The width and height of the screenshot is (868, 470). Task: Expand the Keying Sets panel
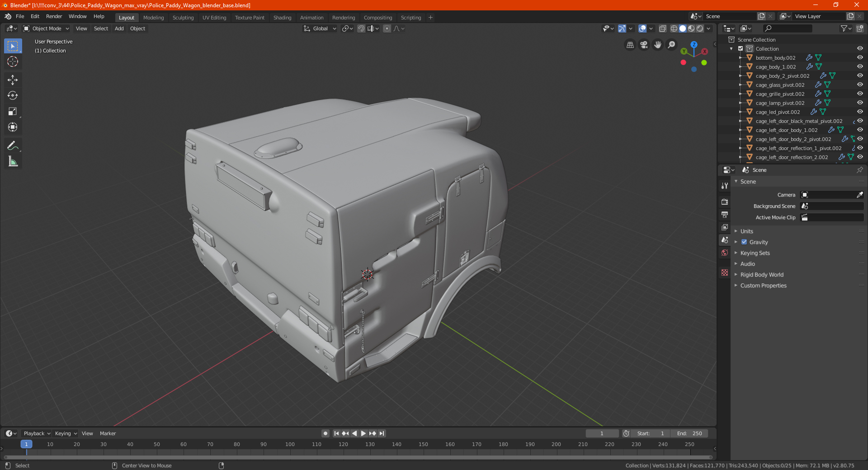coord(755,253)
